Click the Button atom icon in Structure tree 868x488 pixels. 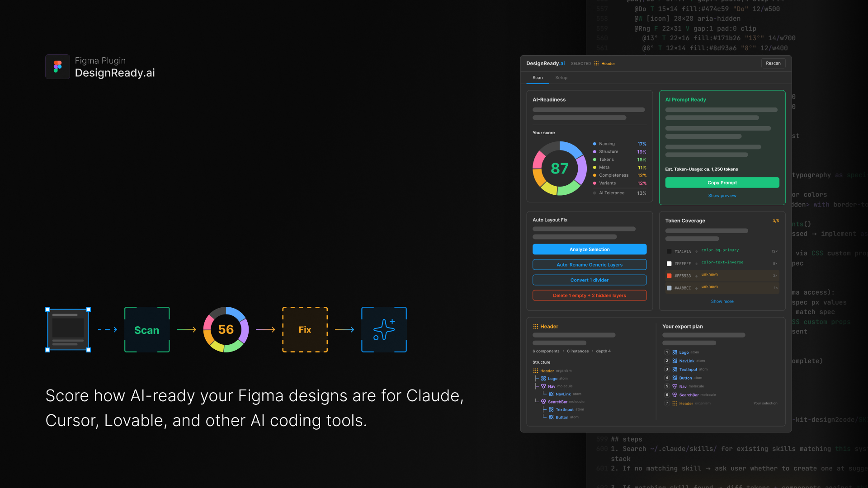click(x=551, y=417)
